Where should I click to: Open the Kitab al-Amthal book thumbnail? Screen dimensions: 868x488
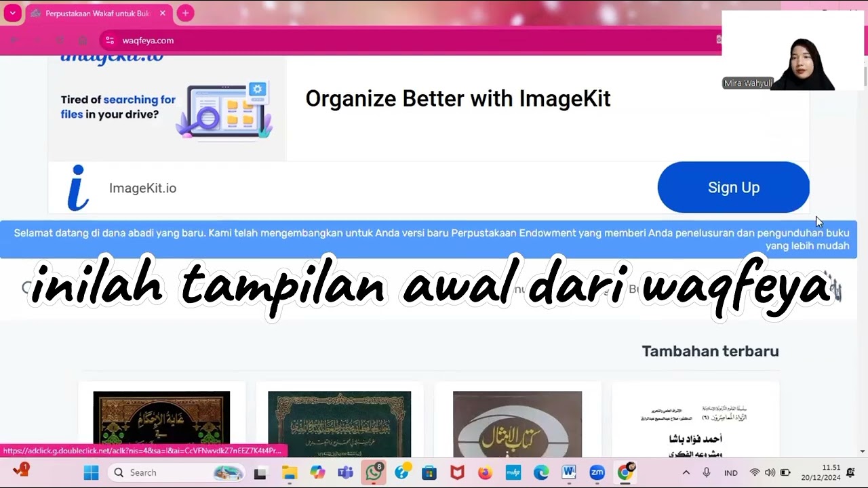point(517,424)
